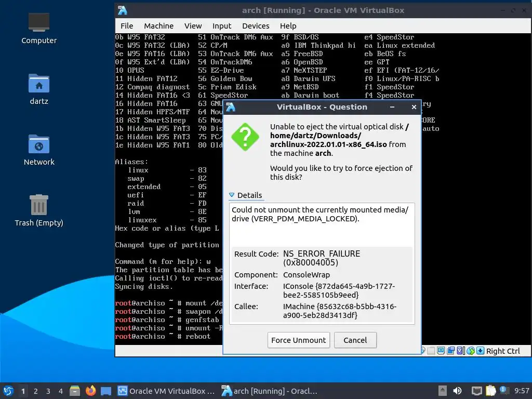Open the volume control tray icon

pyautogui.click(x=457, y=391)
